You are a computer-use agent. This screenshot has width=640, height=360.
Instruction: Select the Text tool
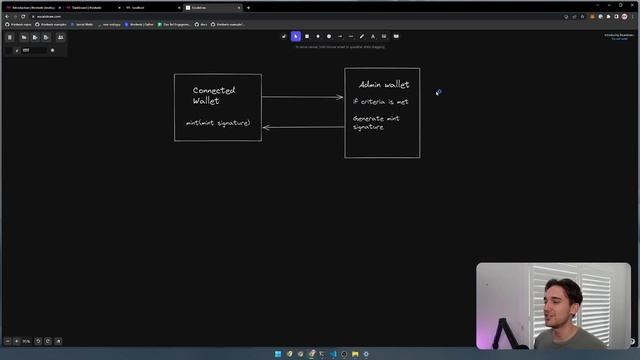coord(373,36)
